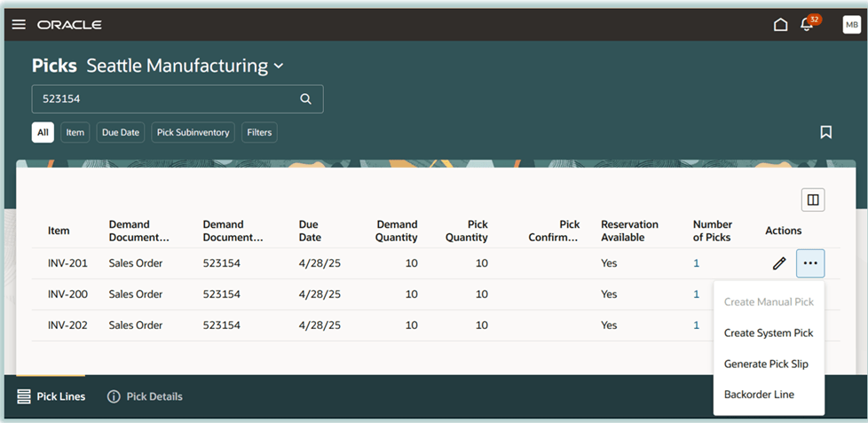The height and width of the screenshot is (423, 868).
Task: Click the bookmark saved search icon
Action: coord(825,132)
